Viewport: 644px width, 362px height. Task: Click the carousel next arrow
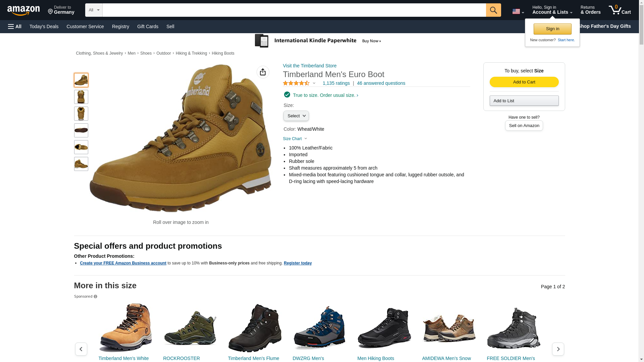(558, 349)
